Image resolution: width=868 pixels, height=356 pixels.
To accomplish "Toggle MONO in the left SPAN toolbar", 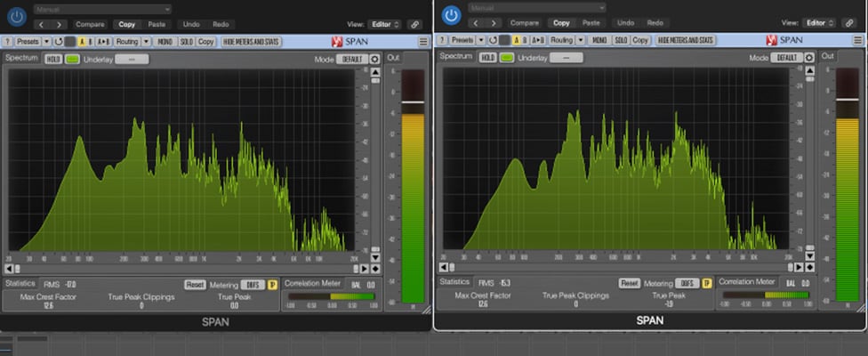I will (165, 42).
